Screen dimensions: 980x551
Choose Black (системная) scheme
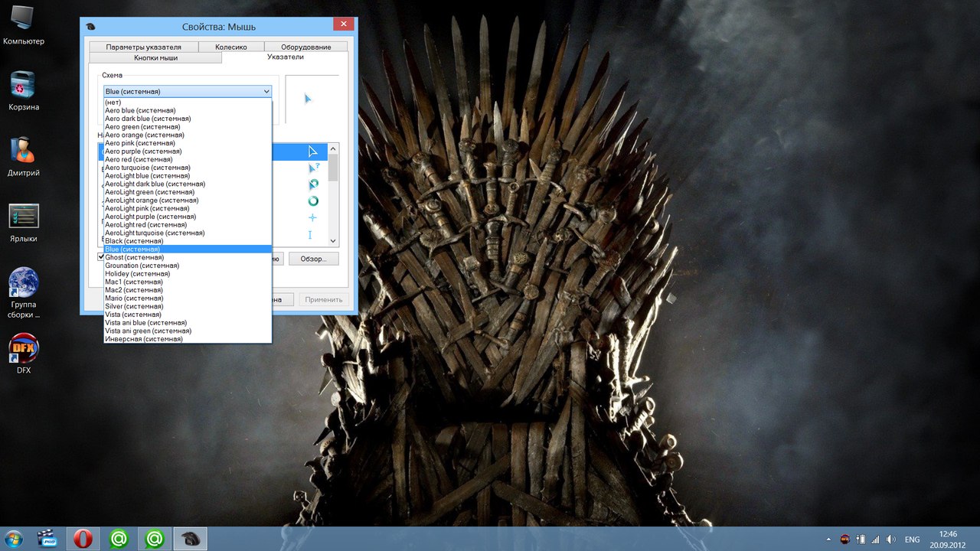[188, 241]
